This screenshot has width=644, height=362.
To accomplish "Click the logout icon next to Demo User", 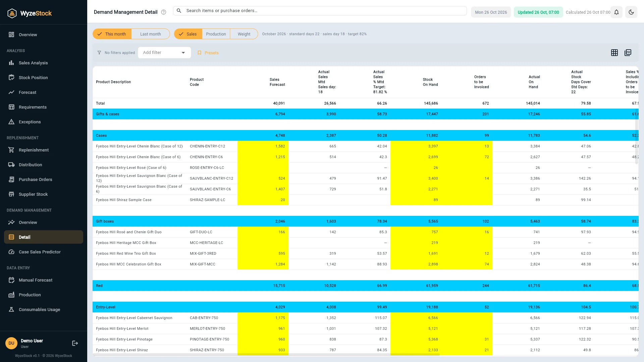I will coord(75,343).
